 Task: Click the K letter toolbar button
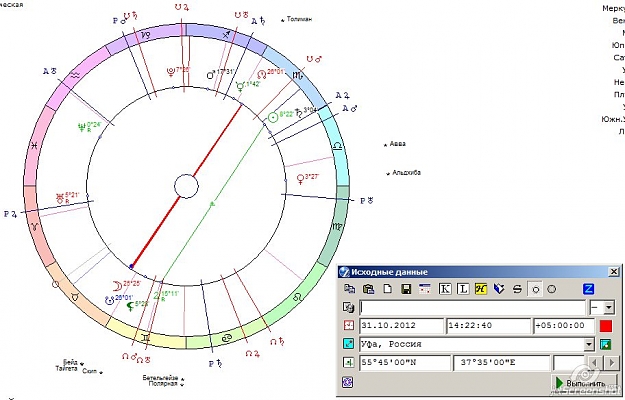point(445,289)
